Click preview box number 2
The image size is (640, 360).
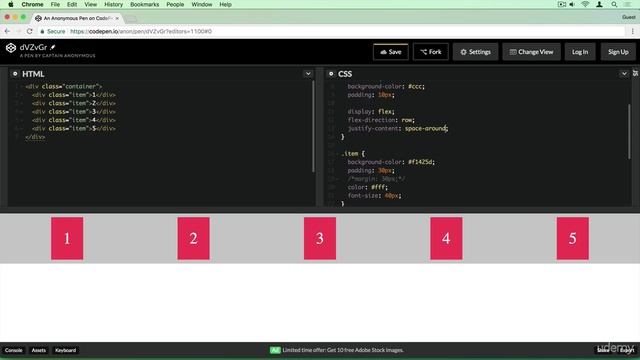(x=193, y=238)
